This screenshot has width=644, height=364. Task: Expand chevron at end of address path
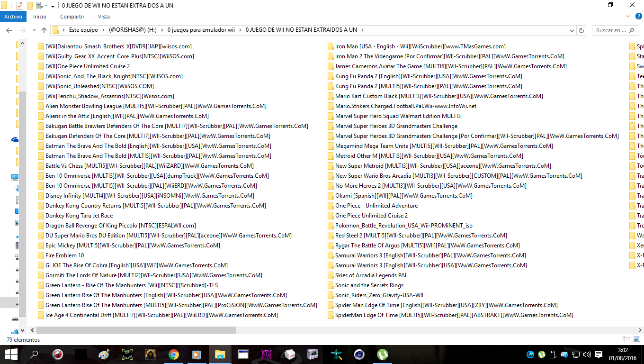click(x=362, y=30)
